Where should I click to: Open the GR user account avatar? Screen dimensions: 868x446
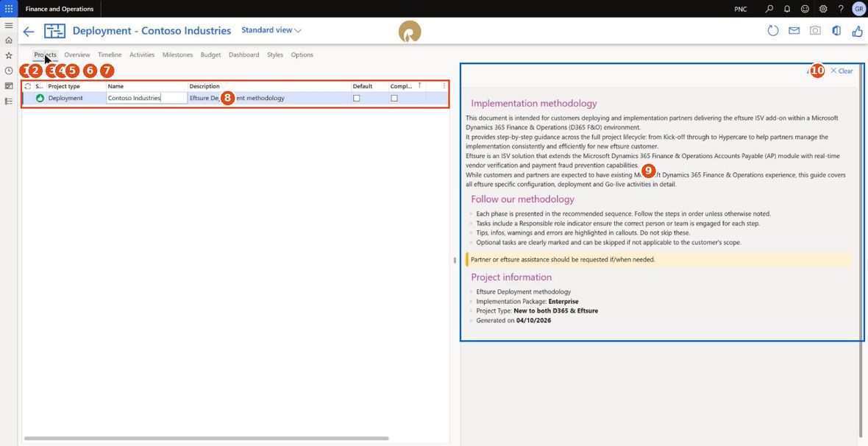point(858,9)
